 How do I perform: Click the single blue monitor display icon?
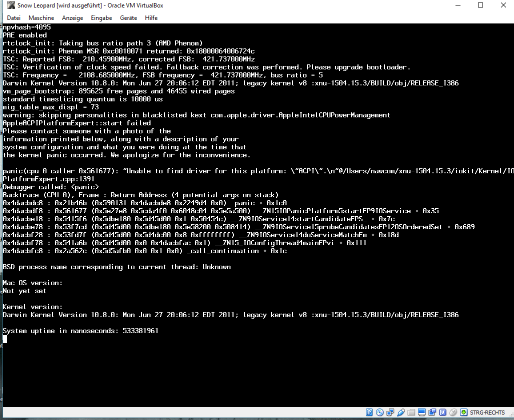click(421, 412)
